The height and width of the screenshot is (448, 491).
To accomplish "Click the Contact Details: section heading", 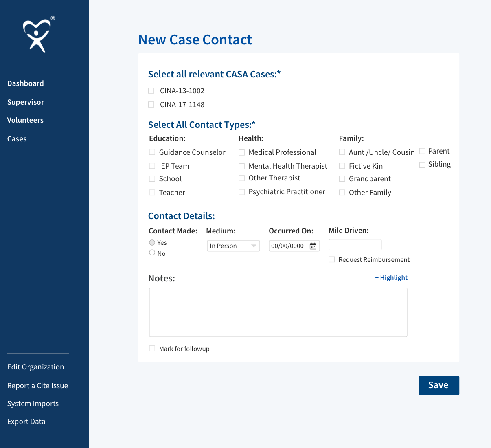I will (182, 216).
